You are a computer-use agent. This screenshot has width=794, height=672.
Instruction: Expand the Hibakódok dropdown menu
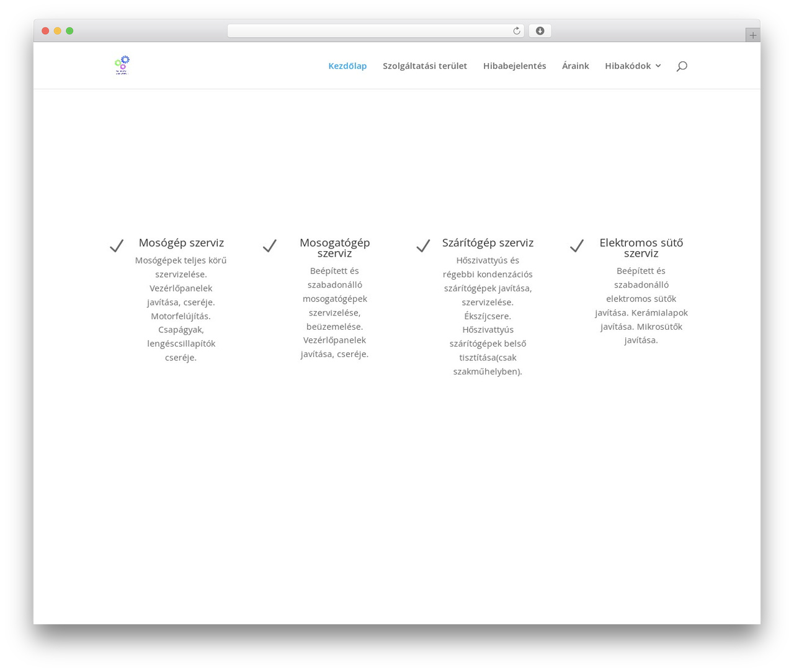[x=633, y=66]
